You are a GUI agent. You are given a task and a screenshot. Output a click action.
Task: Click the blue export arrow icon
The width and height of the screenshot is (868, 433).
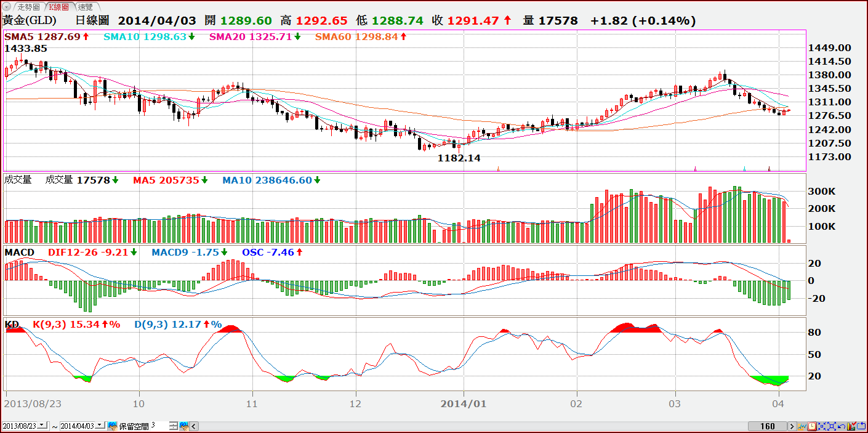click(861, 426)
